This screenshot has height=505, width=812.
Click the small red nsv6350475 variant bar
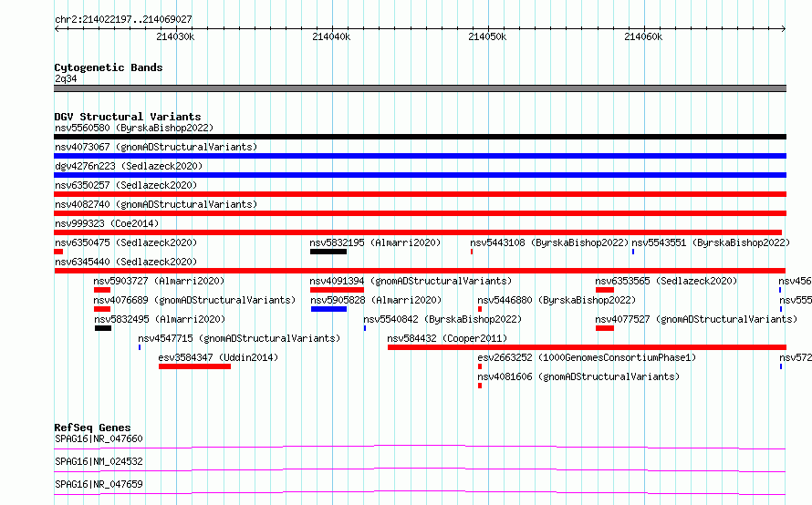click(58, 252)
